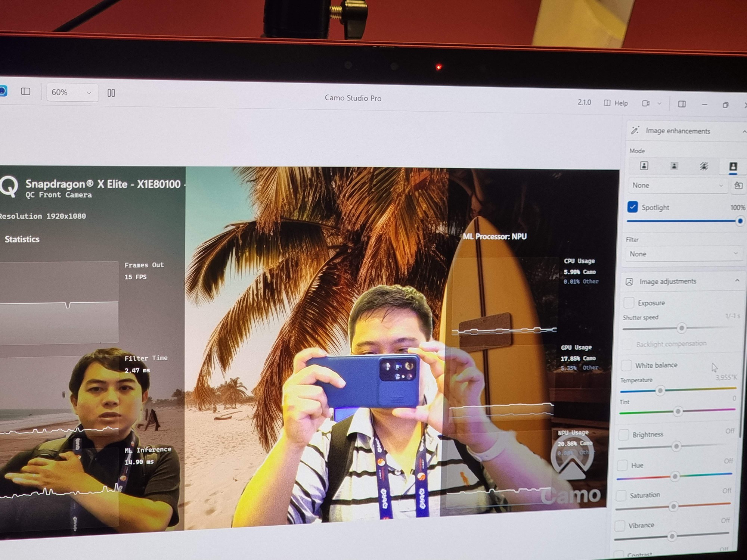Click the ML Inference 14.90 ms readout

point(148,455)
